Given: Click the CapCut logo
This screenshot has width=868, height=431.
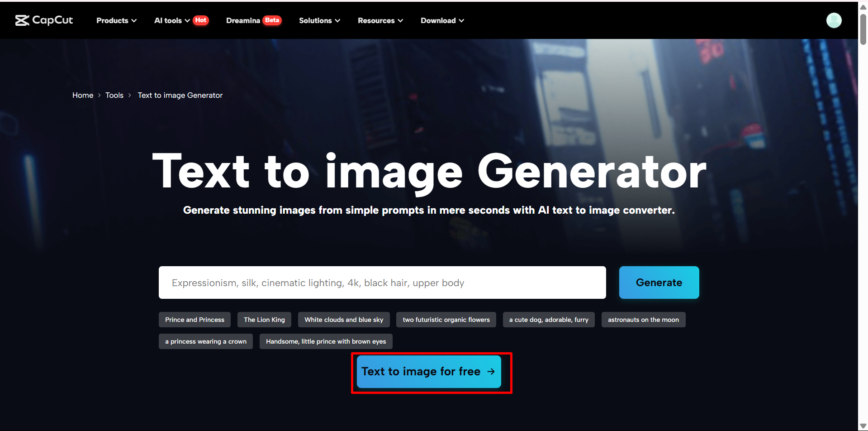Looking at the screenshot, I should click(x=44, y=20).
